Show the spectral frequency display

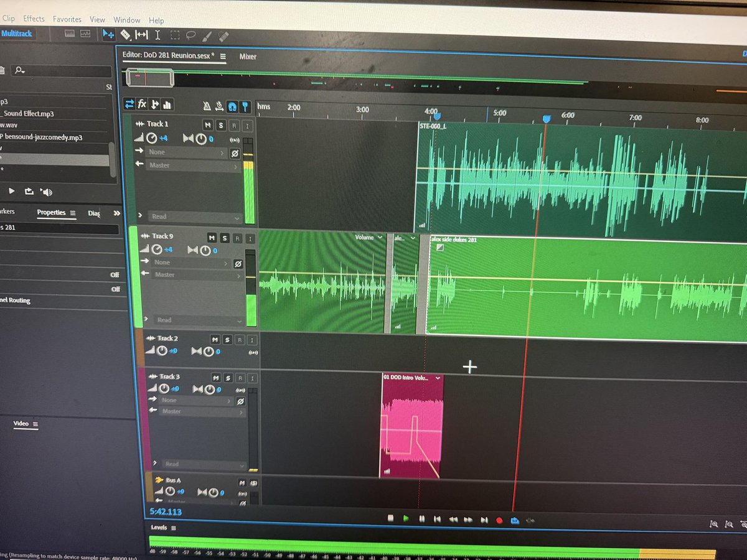(x=70, y=34)
